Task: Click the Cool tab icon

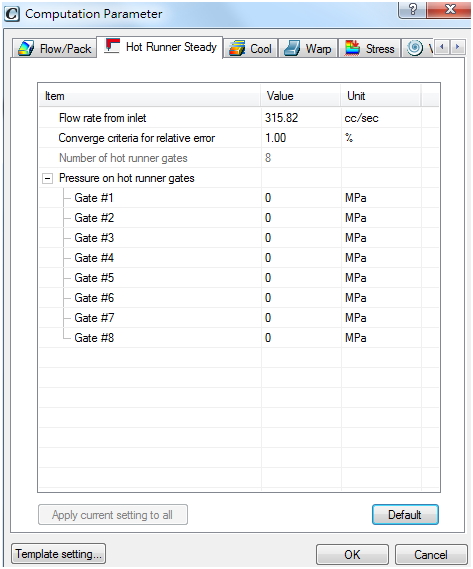Action: (237, 48)
